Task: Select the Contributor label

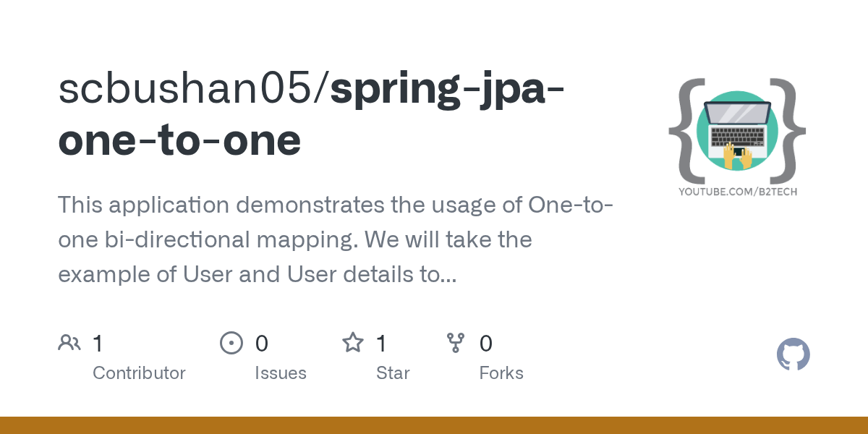Action: (139, 373)
